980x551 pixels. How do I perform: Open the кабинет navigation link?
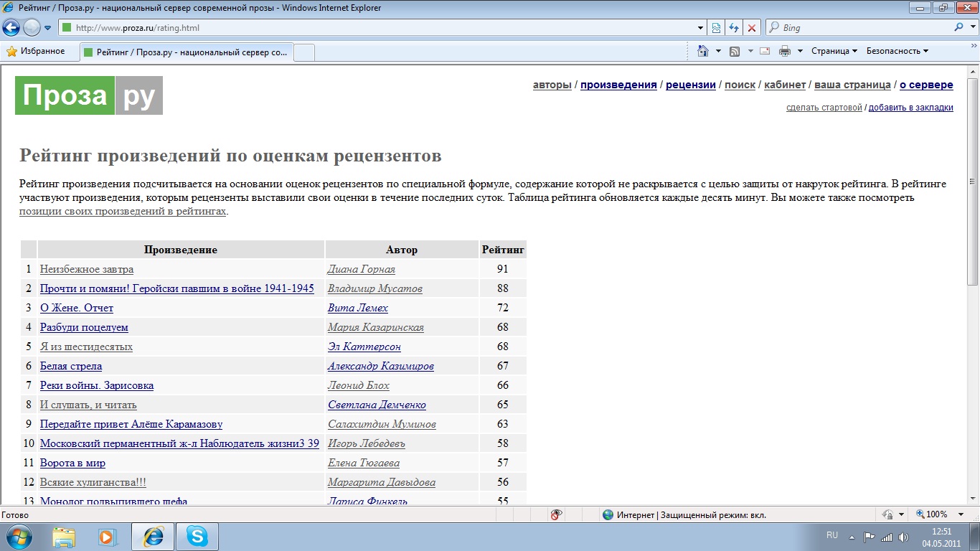(x=785, y=85)
